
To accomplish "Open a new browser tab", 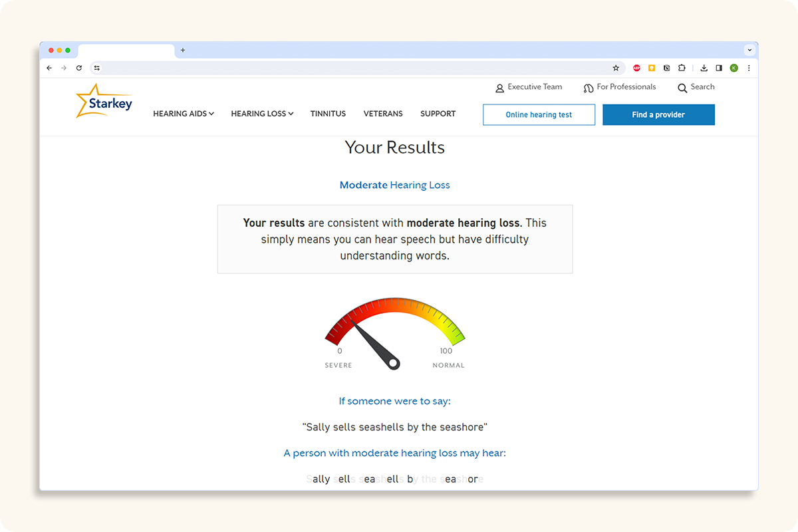I will tap(183, 50).
